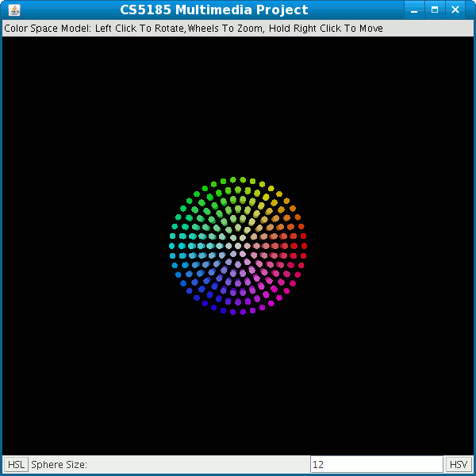Switch to the HSL color model
The width and height of the screenshot is (476, 476).
point(16,464)
